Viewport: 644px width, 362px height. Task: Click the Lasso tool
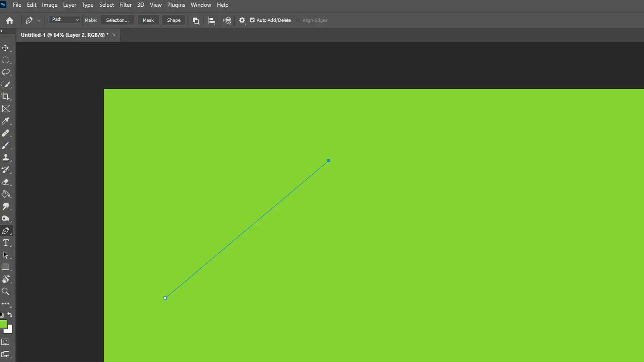click(x=6, y=72)
